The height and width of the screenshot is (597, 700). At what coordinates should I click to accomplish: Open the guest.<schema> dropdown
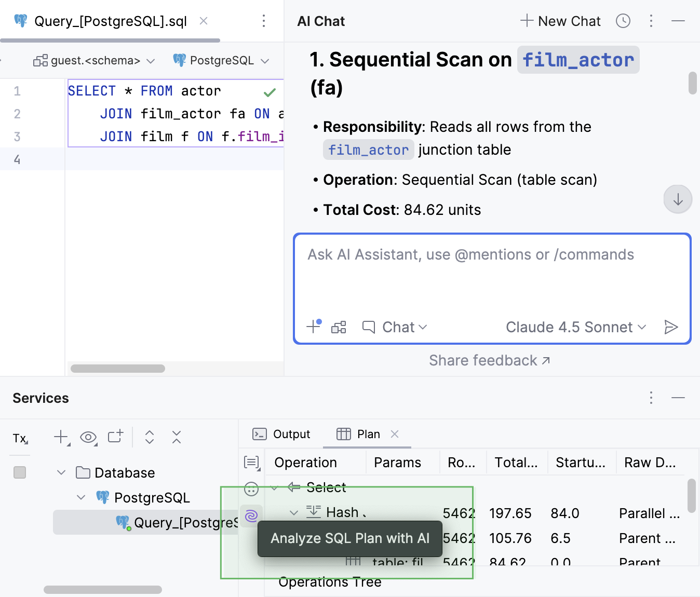93,60
